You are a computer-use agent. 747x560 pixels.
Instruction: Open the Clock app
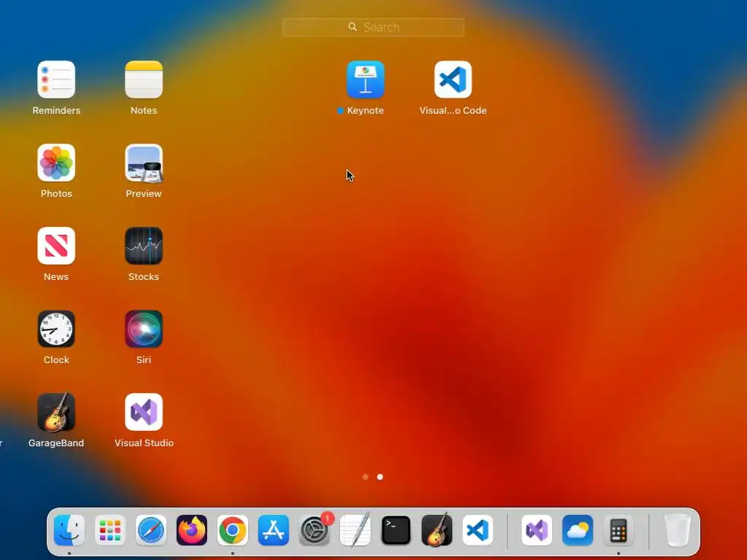point(56,329)
